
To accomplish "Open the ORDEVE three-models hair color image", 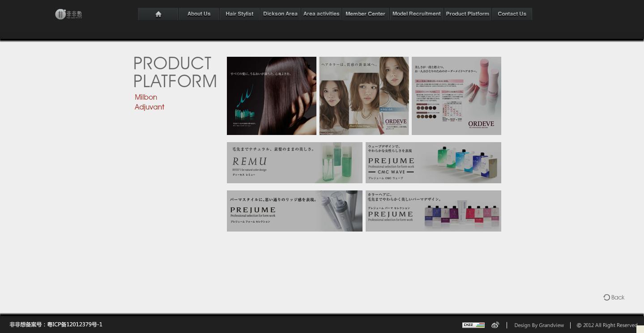I will [x=364, y=96].
